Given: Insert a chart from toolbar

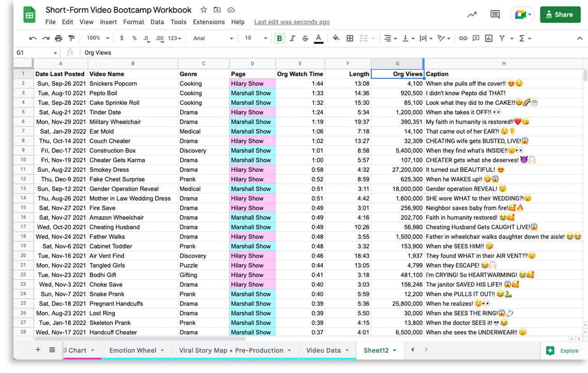Looking at the screenshot, I should pos(489,39).
